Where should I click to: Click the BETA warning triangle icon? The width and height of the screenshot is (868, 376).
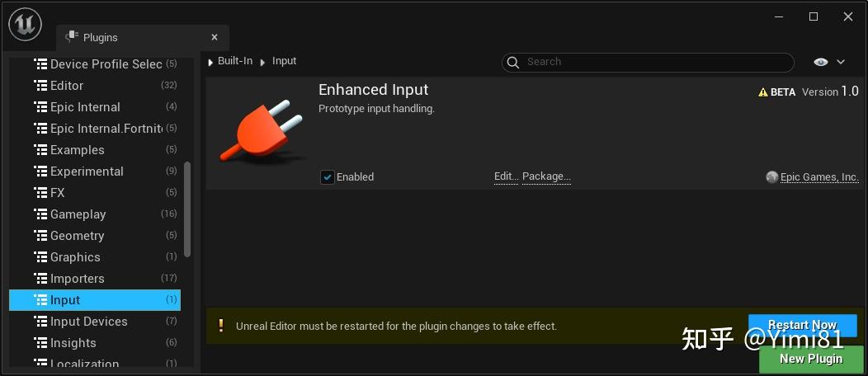click(763, 92)
